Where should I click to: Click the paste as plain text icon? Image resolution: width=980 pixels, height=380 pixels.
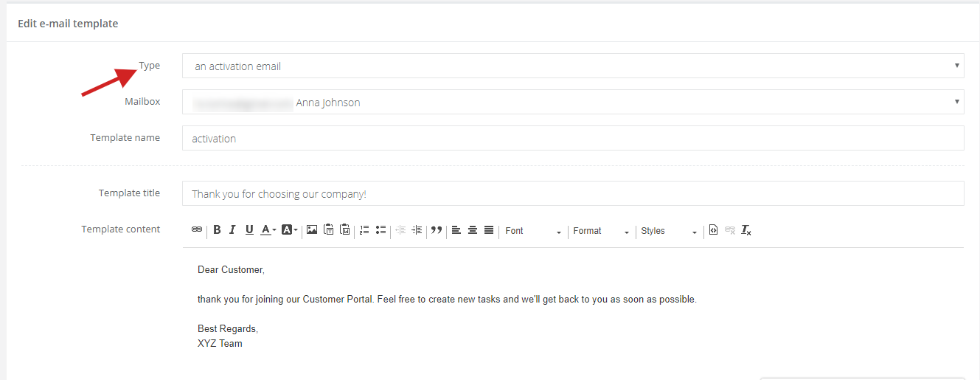pyautogui.click(x=329, y=230)
